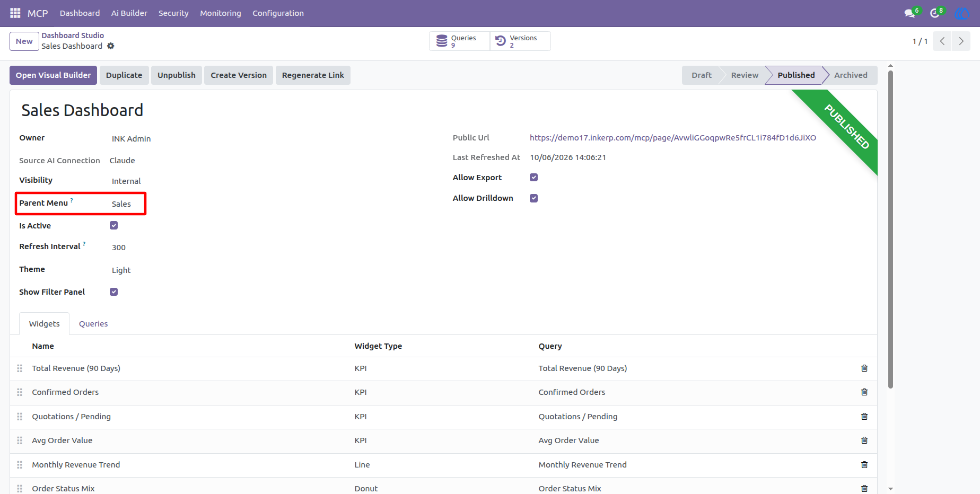Screen dimensions: 980x494
Task: Open the Configuration top menu
Action: 278,13
